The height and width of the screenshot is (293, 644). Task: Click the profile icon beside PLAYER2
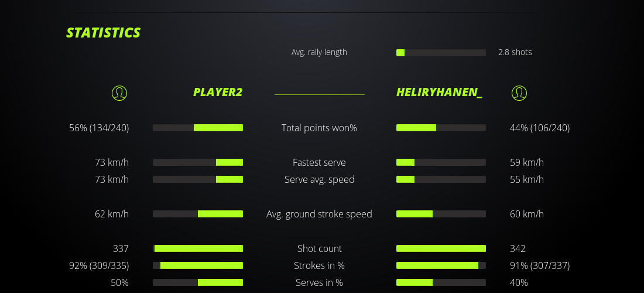click(119, 93)
